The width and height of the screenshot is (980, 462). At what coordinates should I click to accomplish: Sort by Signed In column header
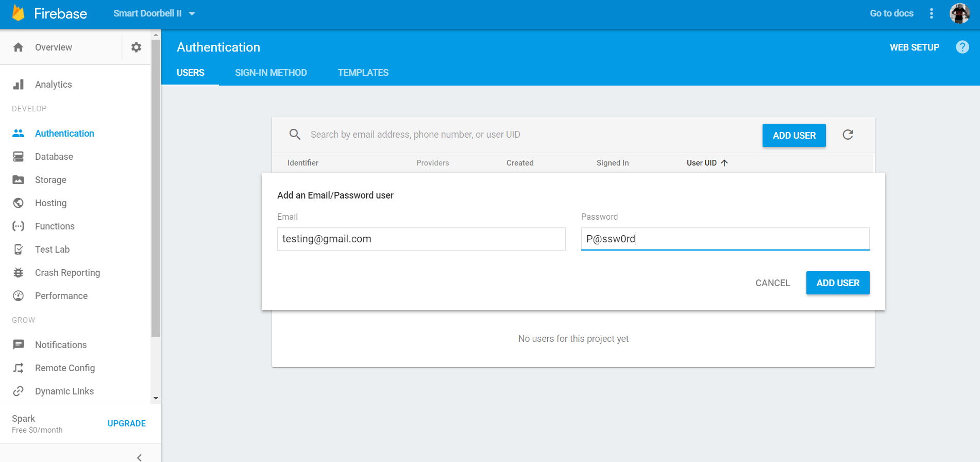pyautogui.click(x=613, y=163)
